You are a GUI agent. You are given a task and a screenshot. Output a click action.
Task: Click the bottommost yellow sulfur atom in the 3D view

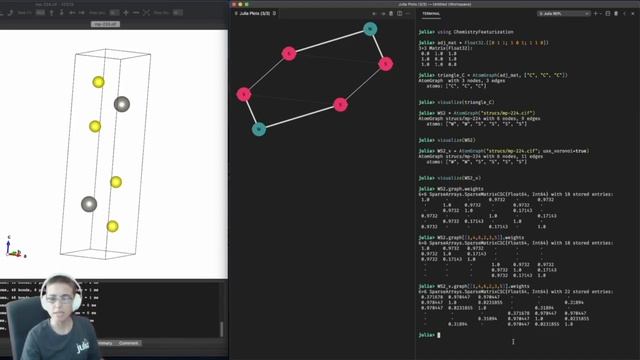[x=113, y=226]
